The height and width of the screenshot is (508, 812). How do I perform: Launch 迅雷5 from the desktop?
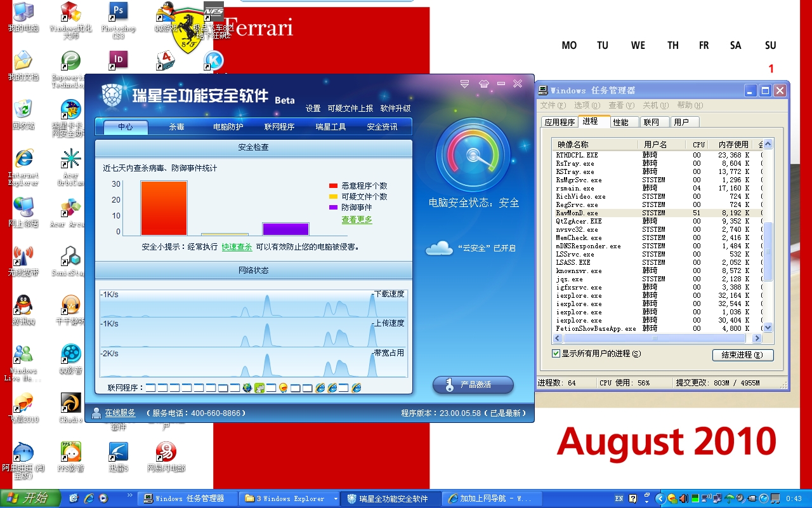pos(118,457)
